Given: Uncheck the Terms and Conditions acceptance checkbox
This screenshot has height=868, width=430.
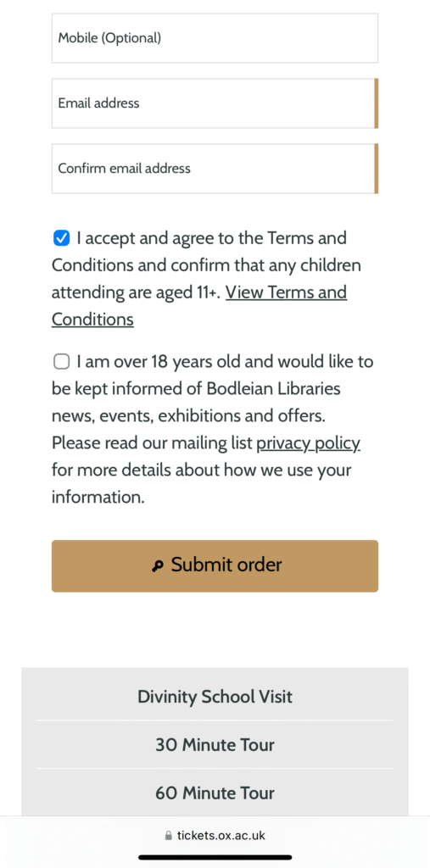Looking at the screenshot, I should 62,238.
